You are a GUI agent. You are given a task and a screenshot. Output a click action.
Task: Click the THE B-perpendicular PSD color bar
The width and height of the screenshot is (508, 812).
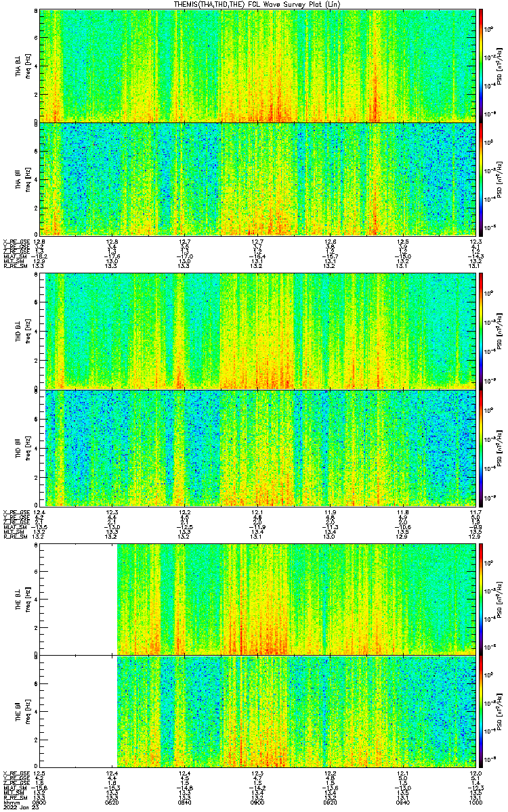tap(481, 599)
